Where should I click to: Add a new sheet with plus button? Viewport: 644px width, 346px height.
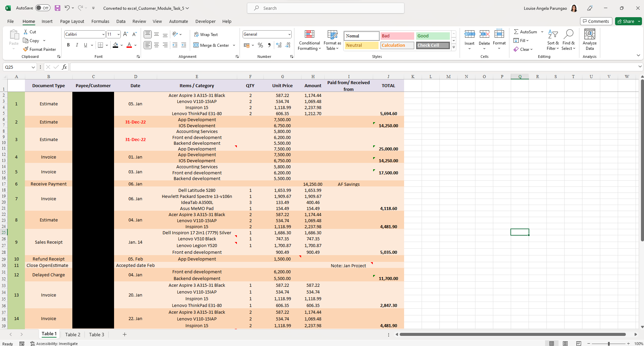[124, 334]
